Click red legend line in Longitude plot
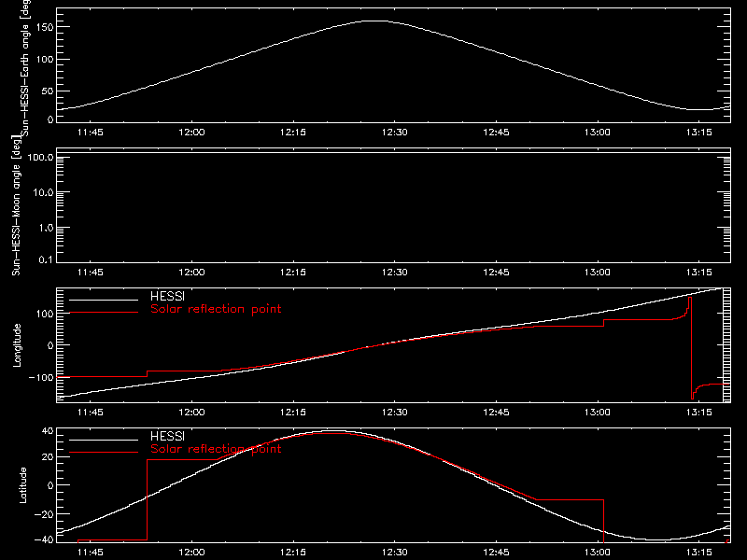This screenshot has height=560, width=747. click(104, 313)
